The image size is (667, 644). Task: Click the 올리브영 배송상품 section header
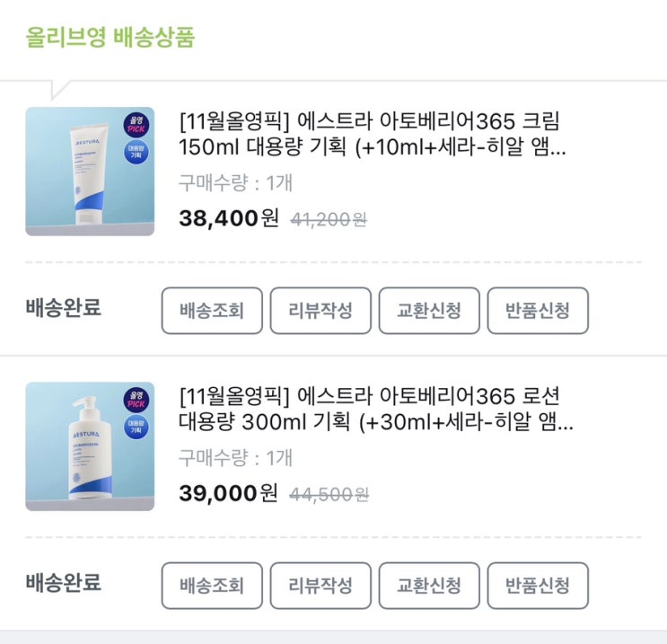pyautogui.click(x=112, y=38)
